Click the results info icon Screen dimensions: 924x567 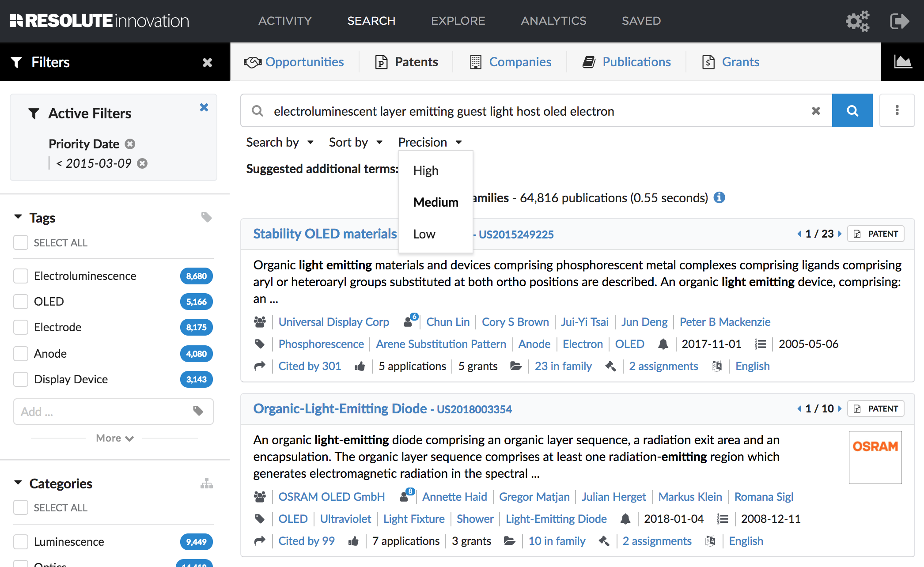coord(720,197)
